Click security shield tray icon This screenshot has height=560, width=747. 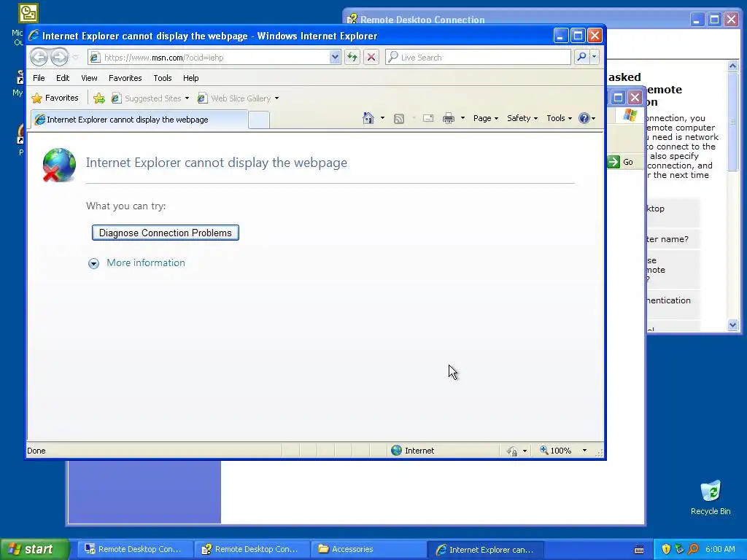pyautogui.click(x=666, y=549)
